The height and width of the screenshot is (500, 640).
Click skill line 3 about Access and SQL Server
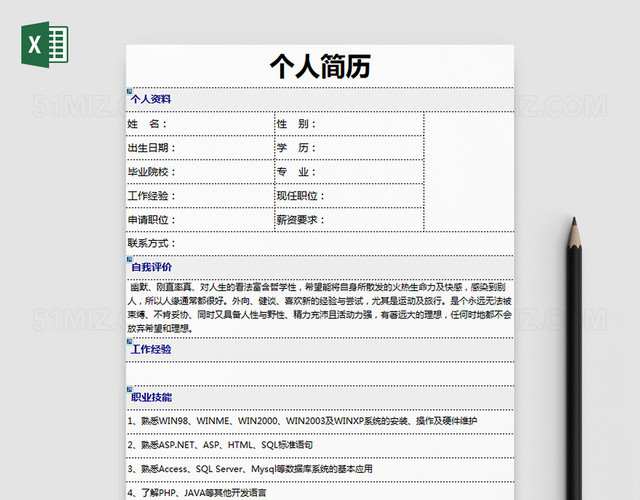(250, 469)
